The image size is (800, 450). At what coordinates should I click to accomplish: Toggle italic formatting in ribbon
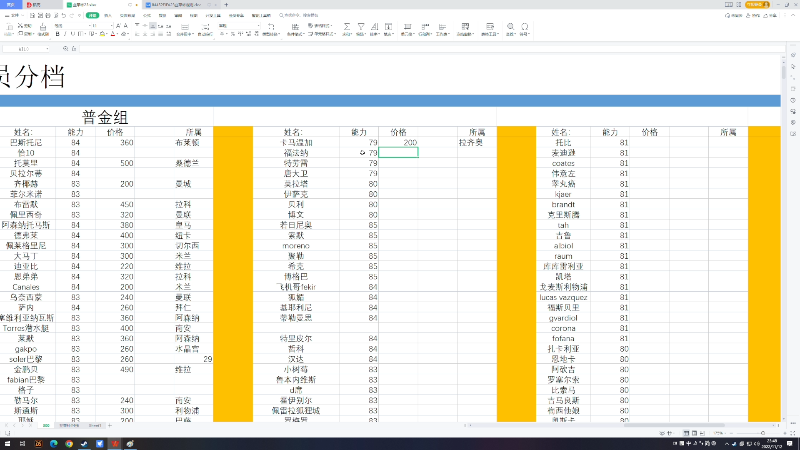click(65, 34)
